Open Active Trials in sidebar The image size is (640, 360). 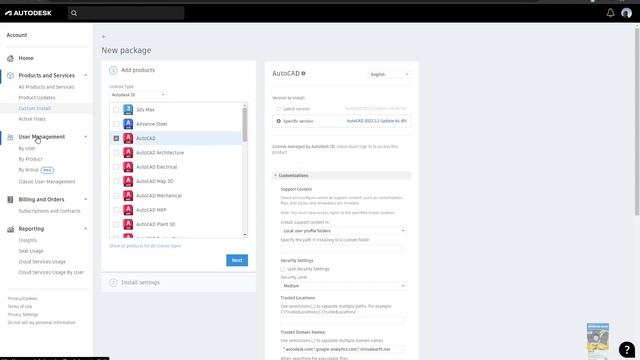click(32, 119)
